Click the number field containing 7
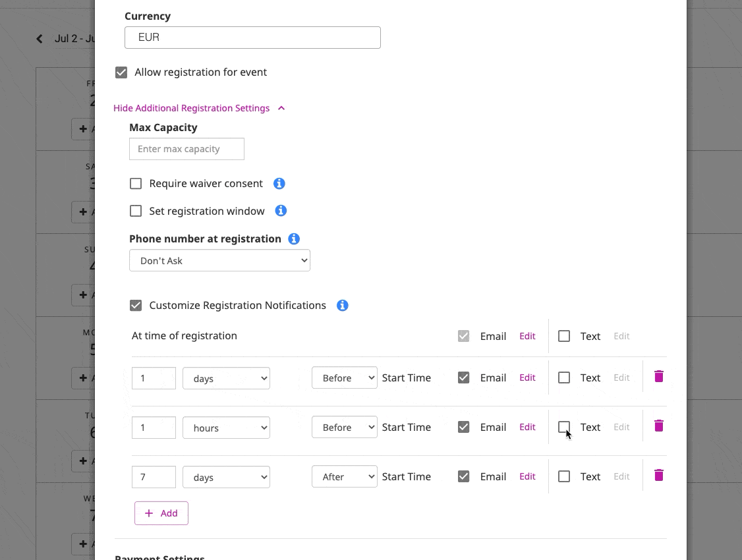The width and height of the screenshot is (742, 560). click(154, 477)
